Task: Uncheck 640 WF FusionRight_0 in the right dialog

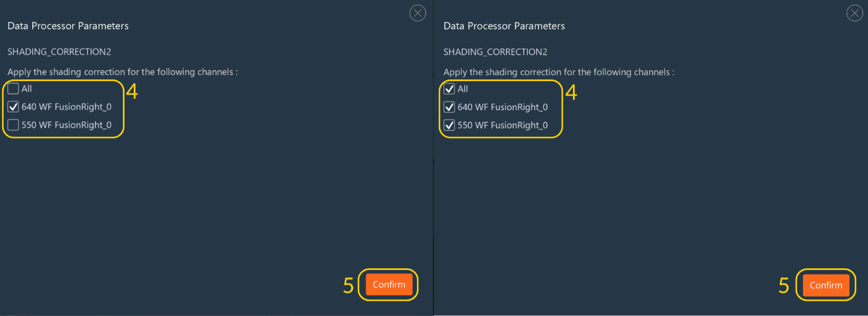Action: click(x=450, y=107)
